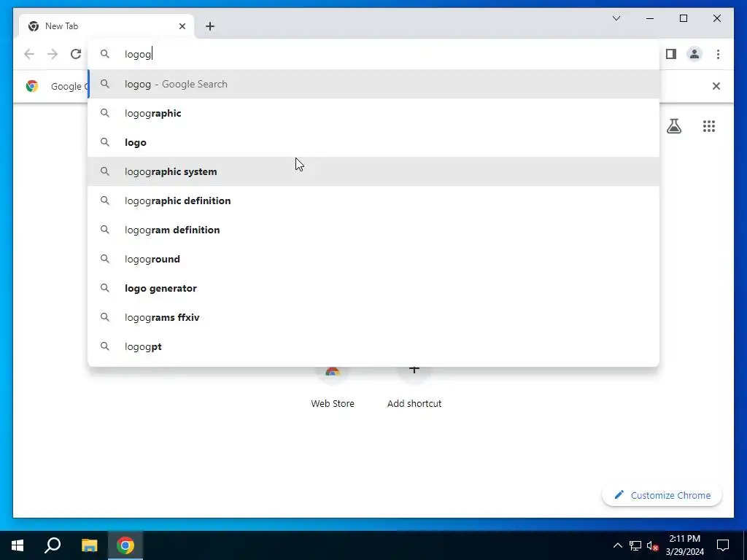Viewport: 747px width, 560px height.
Task: Open the network status tray icon
Action: pyautogui.click(x=635, y=545)
